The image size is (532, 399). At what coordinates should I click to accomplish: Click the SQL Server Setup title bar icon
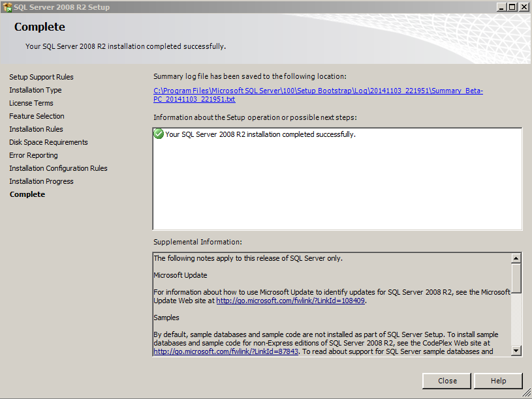(x=7, y=7)
